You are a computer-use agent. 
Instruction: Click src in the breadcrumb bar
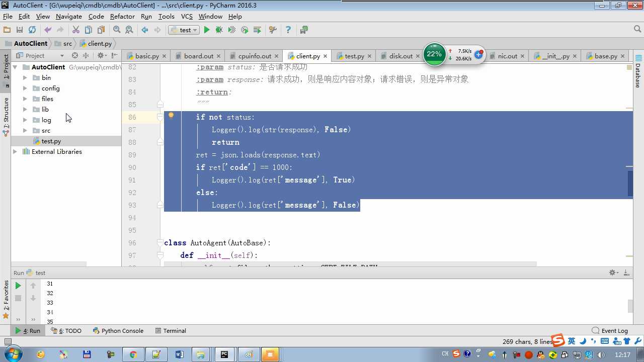(x=64, y=43)
